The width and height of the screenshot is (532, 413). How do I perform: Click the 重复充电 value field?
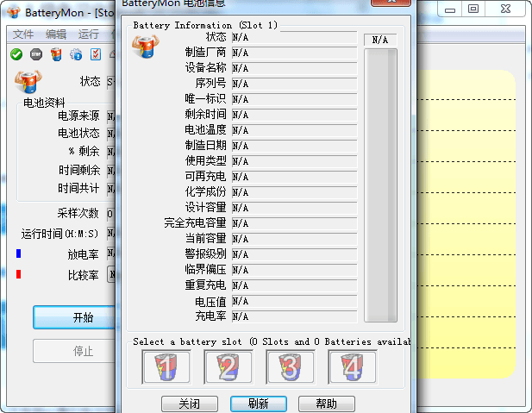coord(295,285)
